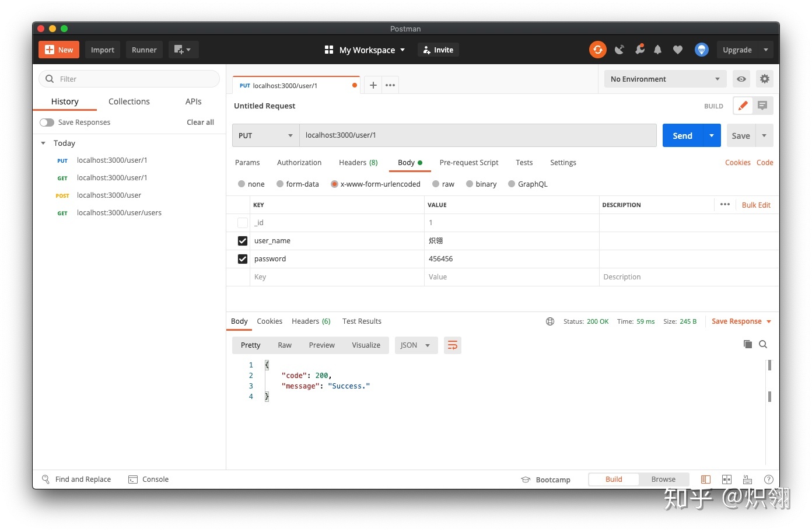Image resolution: width=812 pixels, height=532 pixels.
Task: Uncheck the password row checkbox
Action: coord(242,259)
